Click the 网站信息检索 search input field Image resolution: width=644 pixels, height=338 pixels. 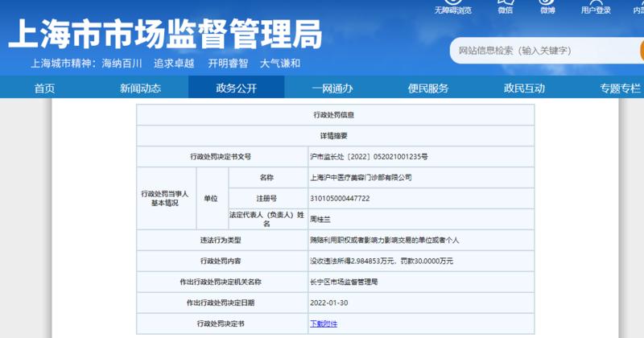pyautogui.click(x=547, y=51)
